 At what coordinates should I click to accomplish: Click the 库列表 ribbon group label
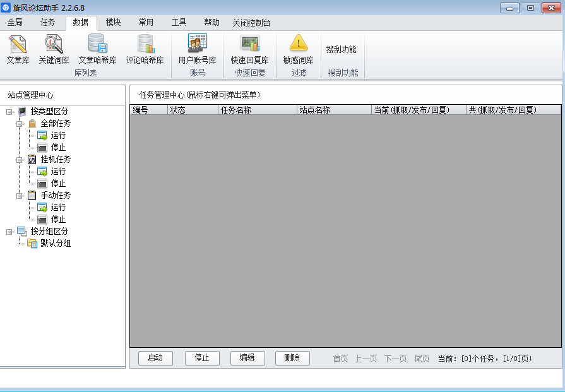coord(85,73)
